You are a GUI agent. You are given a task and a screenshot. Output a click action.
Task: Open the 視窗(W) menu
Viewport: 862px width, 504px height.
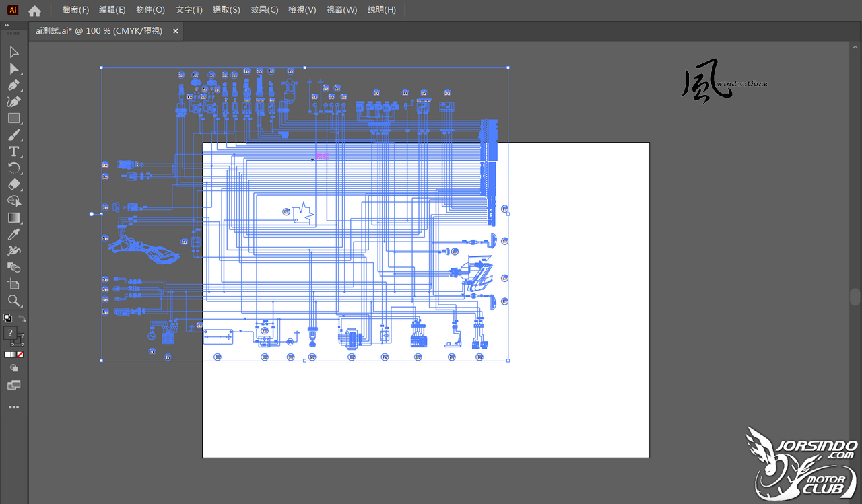(341, 10)
